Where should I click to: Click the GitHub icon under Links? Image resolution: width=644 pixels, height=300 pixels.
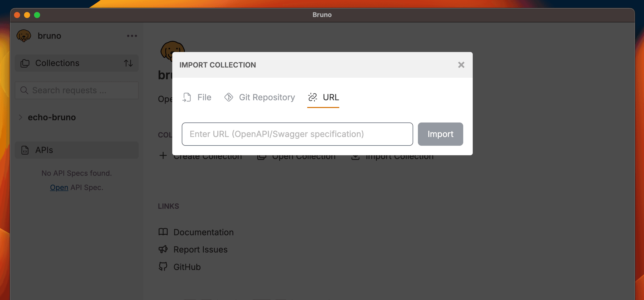pyautogui.click(x=163, y=266)
